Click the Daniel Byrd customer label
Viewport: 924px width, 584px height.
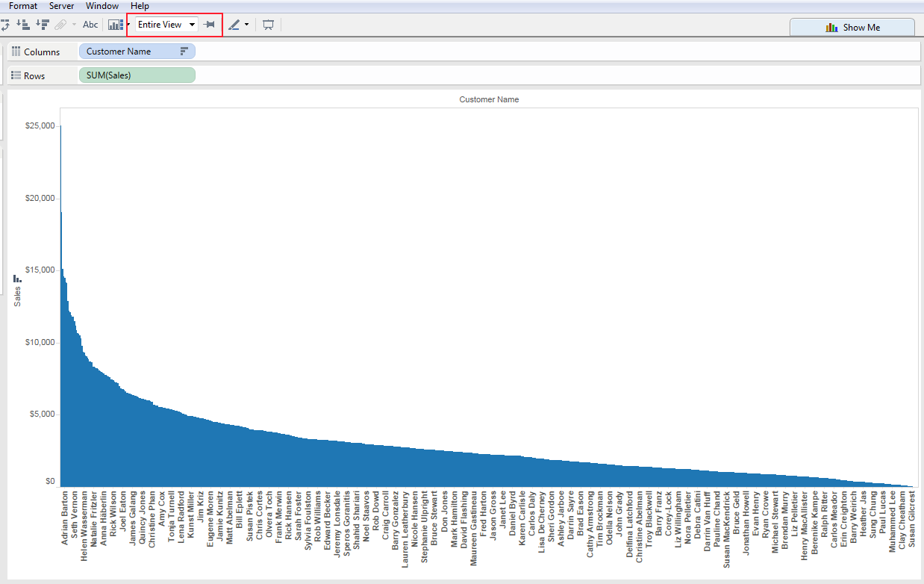click(x=512, y=513)
